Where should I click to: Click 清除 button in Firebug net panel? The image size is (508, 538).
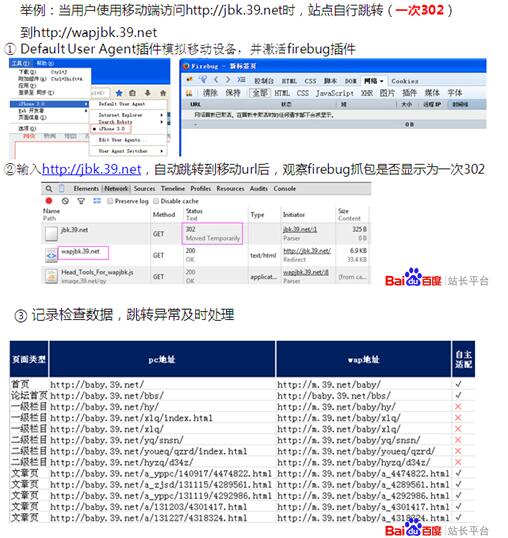tap(210, 93)
